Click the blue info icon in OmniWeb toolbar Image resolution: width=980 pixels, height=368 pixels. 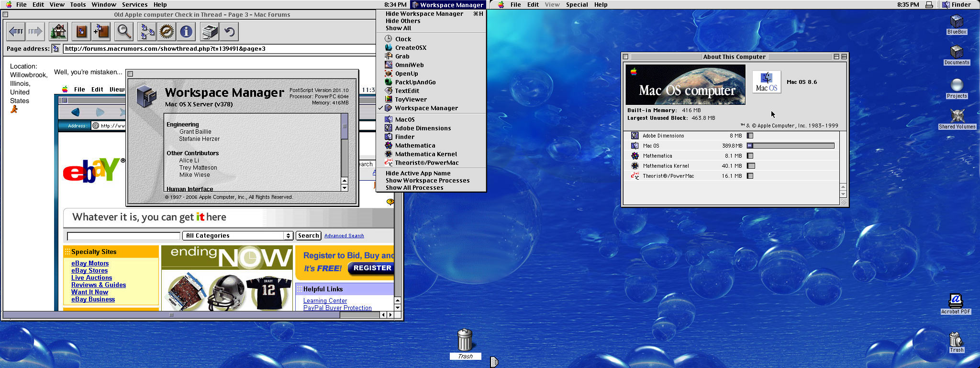coord(186,32)
